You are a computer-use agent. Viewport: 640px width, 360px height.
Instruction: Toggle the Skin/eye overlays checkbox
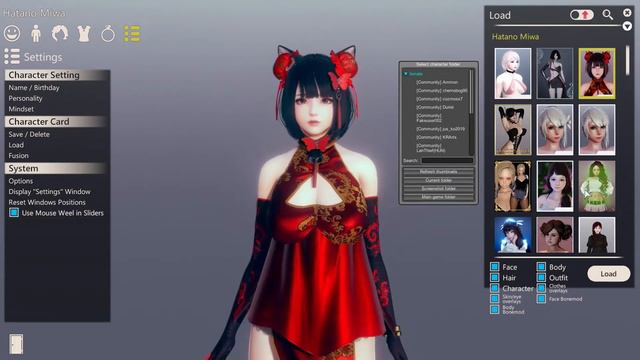pos(495,299)
